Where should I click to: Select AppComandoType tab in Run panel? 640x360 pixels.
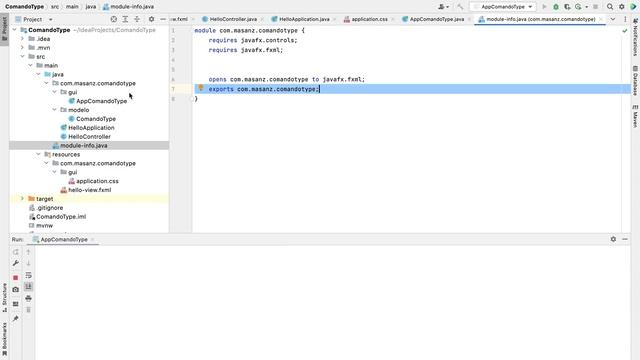pos(64,240)
